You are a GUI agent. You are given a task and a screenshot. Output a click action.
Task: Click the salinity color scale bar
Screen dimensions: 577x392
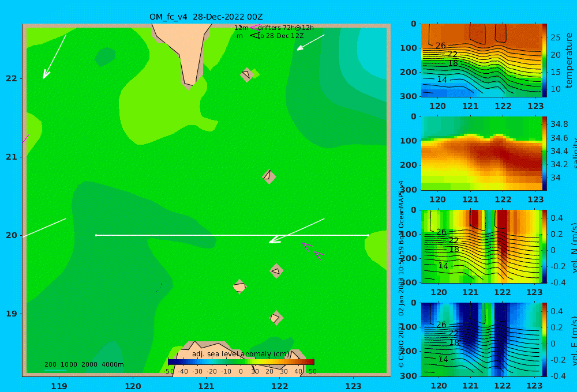(x=544, y=153)
